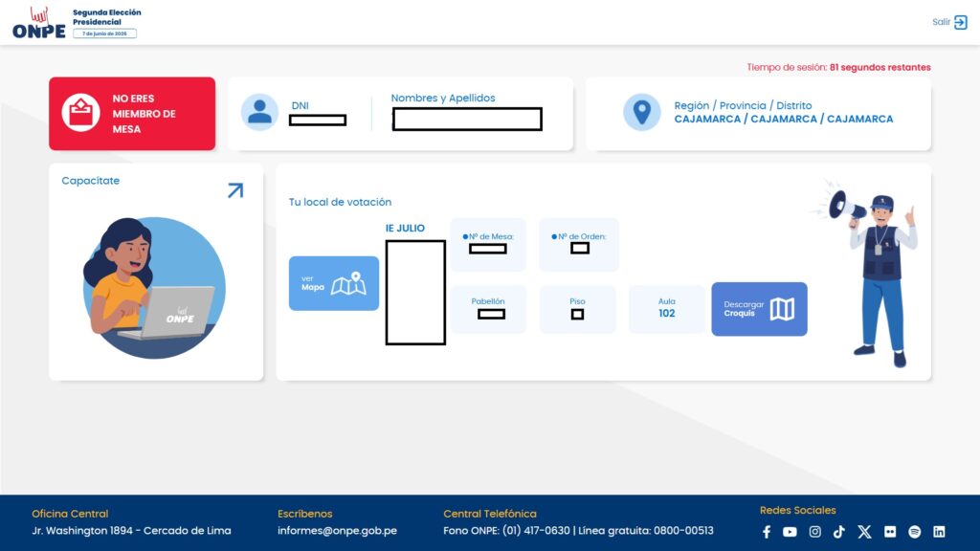Click the 'Central Telefónica' footer heading
Viewport: 980px width, 551px height.
[x=490, y=514]
